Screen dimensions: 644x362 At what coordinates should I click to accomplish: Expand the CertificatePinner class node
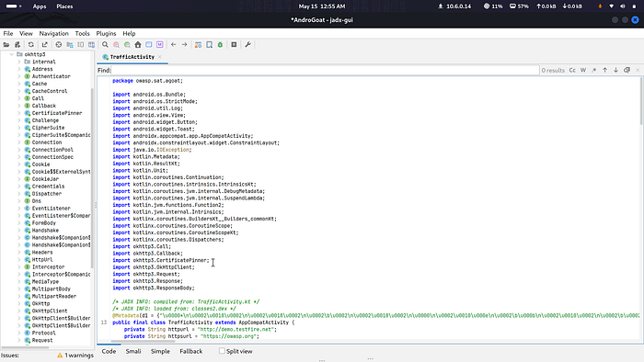pos(19,113)
